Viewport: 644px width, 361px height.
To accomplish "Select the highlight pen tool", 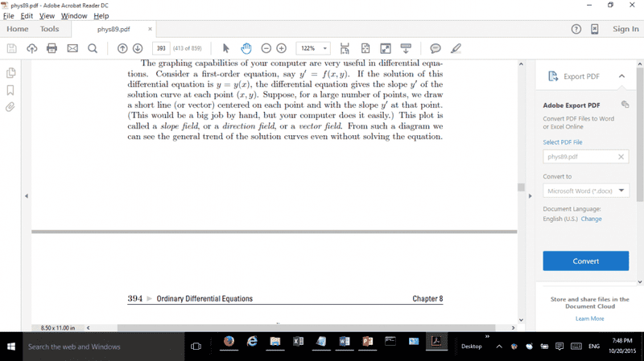I will [x=456, y=48].
